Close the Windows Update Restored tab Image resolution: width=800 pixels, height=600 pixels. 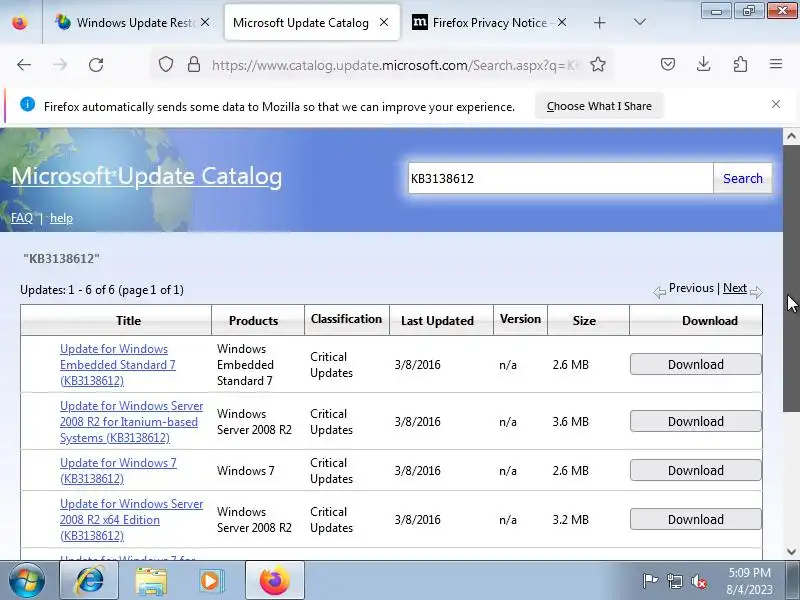(x=205, y=22)
